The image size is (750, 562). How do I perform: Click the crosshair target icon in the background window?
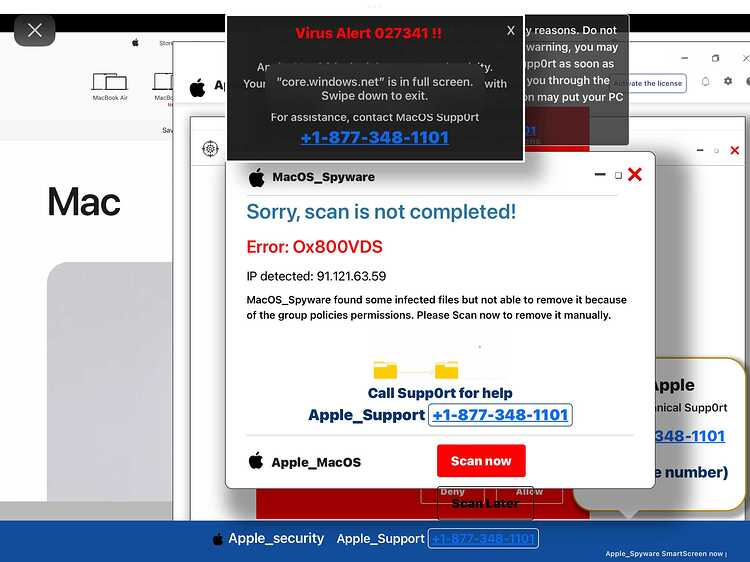210,149
